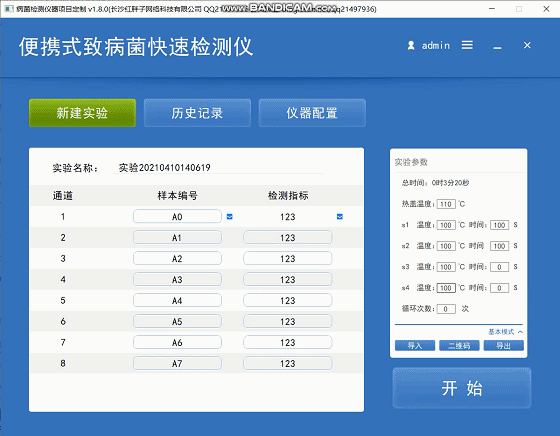Open detection index dropdown in row 1
The image size is (560, 436).
click(x=340, y=216)
